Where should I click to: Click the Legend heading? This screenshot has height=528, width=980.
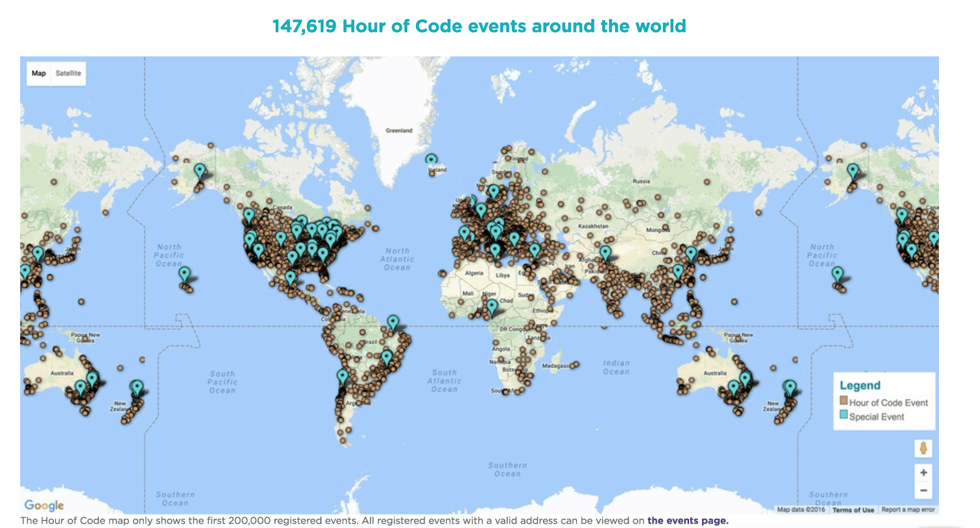pos(860,385)
